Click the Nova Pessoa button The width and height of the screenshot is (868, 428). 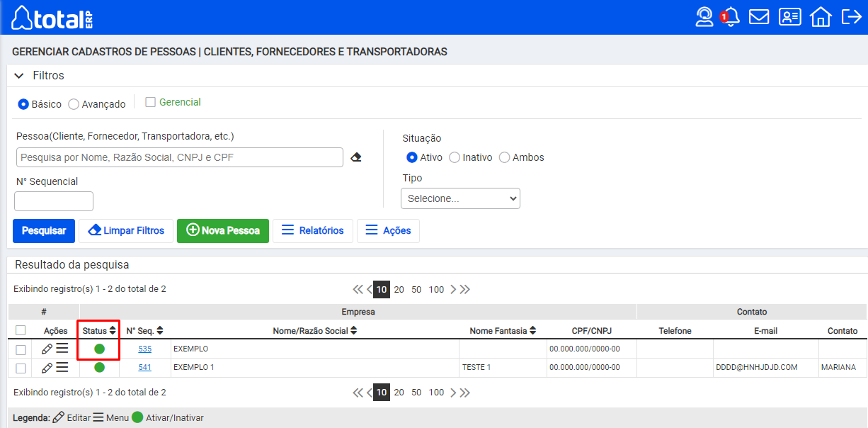pyautogui.click(x=223, y=230)
